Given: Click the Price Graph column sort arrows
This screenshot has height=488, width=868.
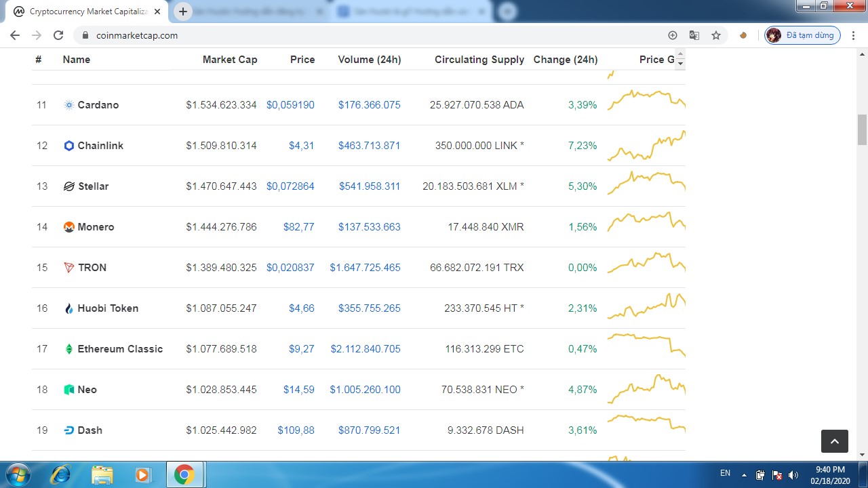Looking at the screenshot, I should 680,60.
